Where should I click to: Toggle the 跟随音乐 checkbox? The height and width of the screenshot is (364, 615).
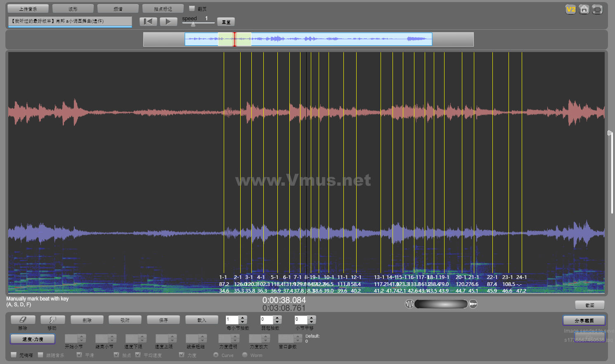click(x=40, y=355)
